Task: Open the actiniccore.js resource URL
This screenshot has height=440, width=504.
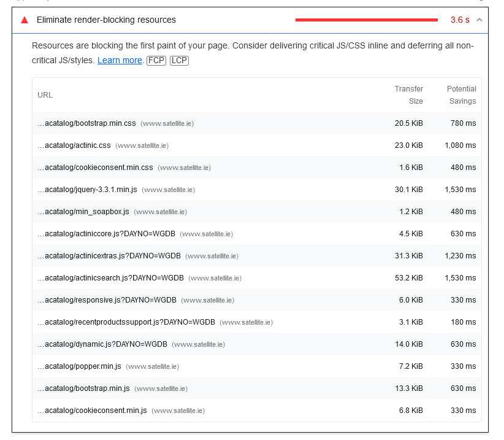Action: [106, 234]
